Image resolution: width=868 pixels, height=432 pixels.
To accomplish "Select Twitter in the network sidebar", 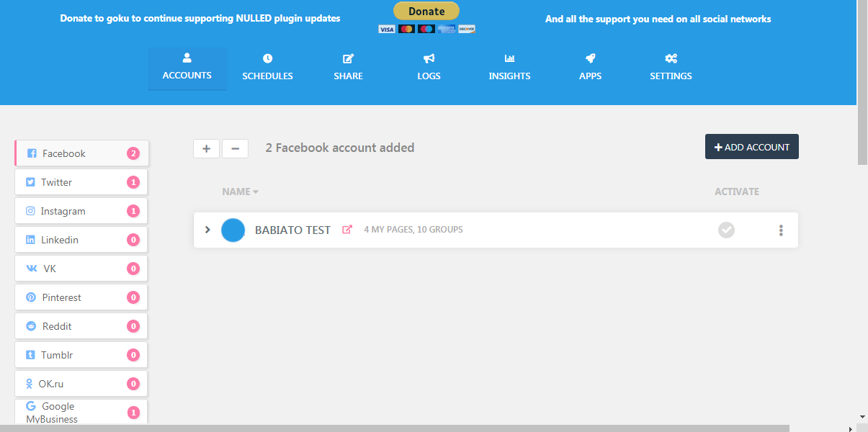I will tap(81, 182).
